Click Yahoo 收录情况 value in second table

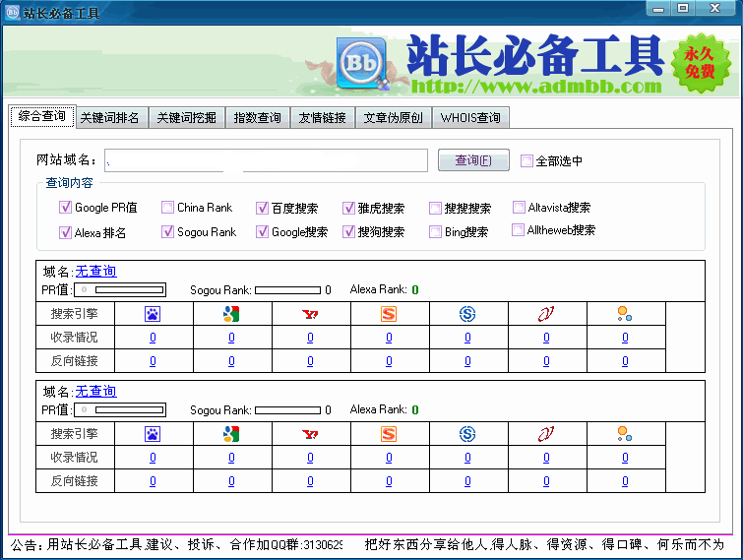[310, 458]
